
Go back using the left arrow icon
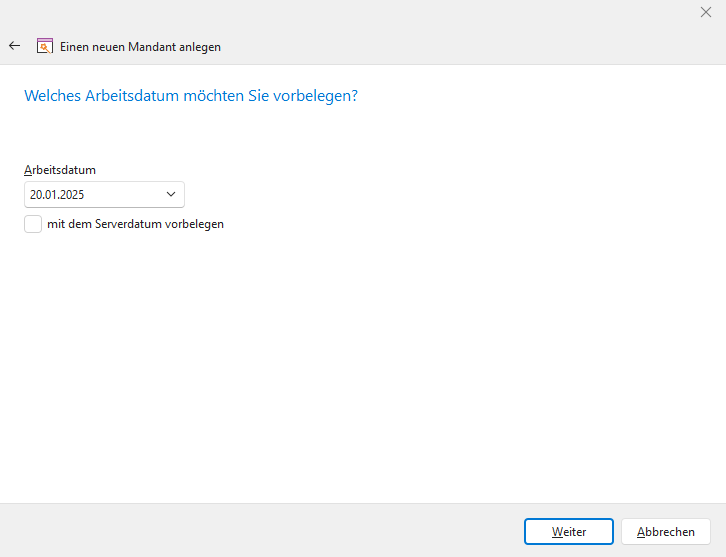tap(14, 46)
